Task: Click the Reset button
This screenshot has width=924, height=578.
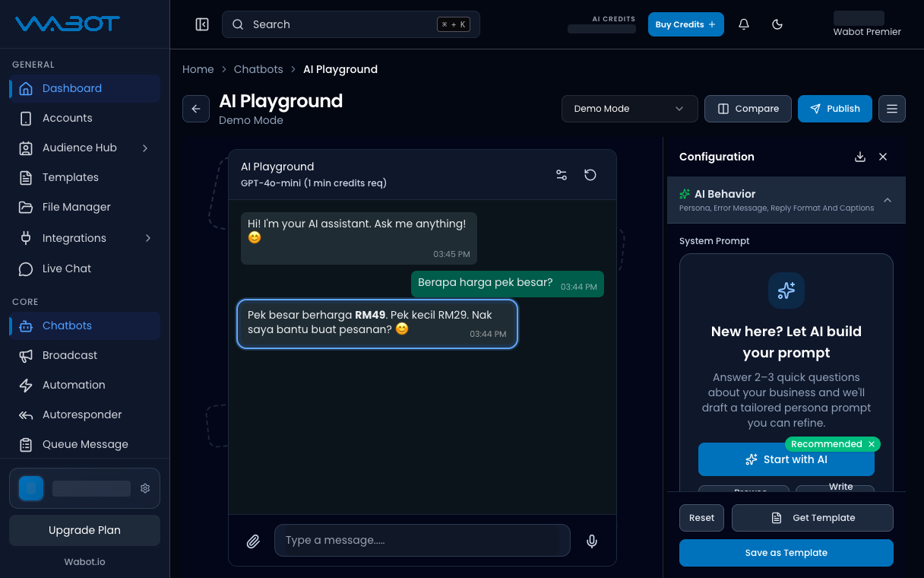Action: pyautogui.click(x=701, y=518)
